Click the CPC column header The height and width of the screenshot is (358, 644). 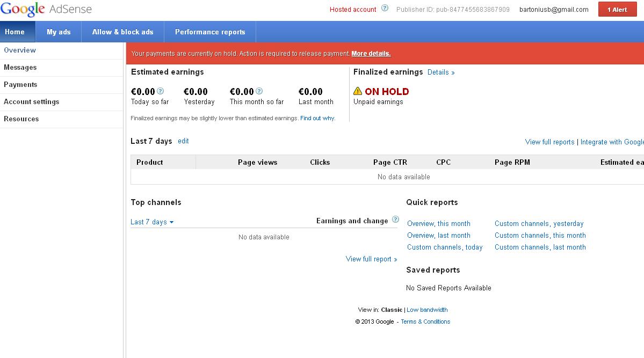click(444, 162)
